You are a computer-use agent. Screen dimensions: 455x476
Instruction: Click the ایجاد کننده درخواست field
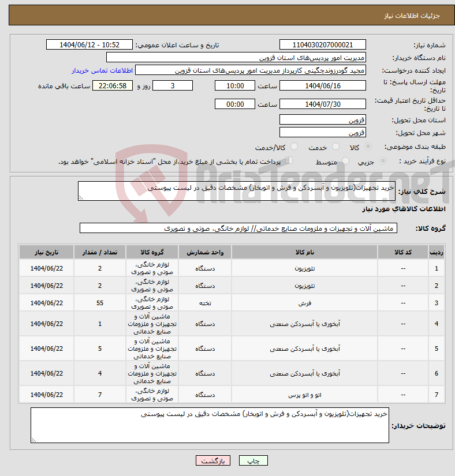[250, 70]
